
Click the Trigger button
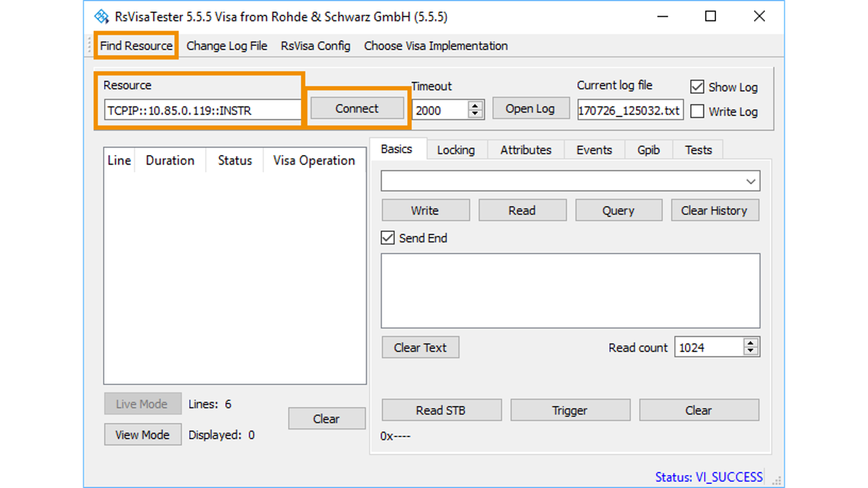click(x=570, y=410)
